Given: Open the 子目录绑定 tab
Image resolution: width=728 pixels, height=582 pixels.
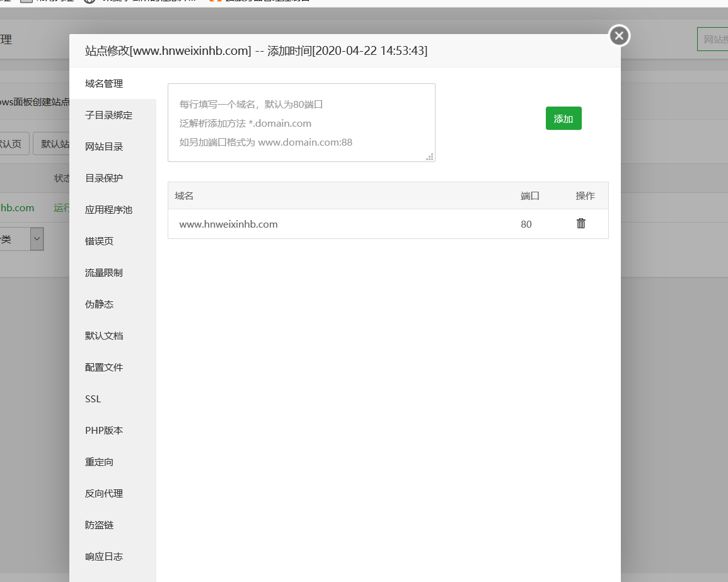Looking at the screenshot, I should (113, 115).
